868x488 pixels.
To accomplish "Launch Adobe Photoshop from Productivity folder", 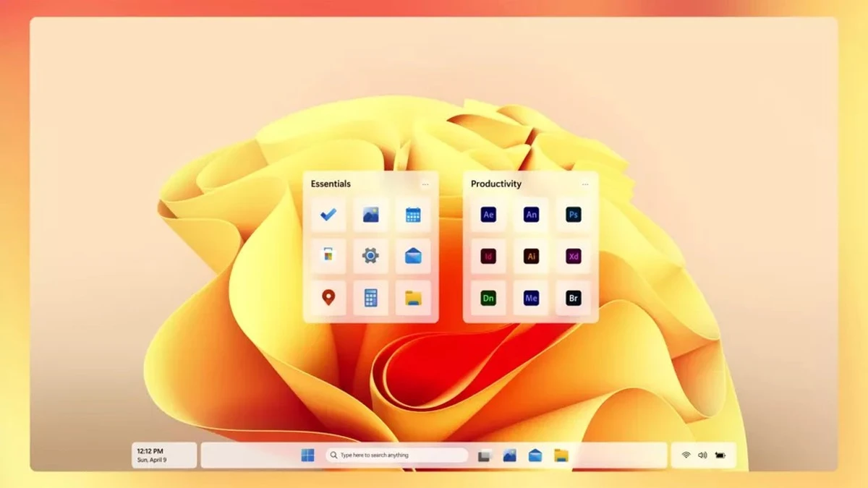I will click(x=574, y=215).
